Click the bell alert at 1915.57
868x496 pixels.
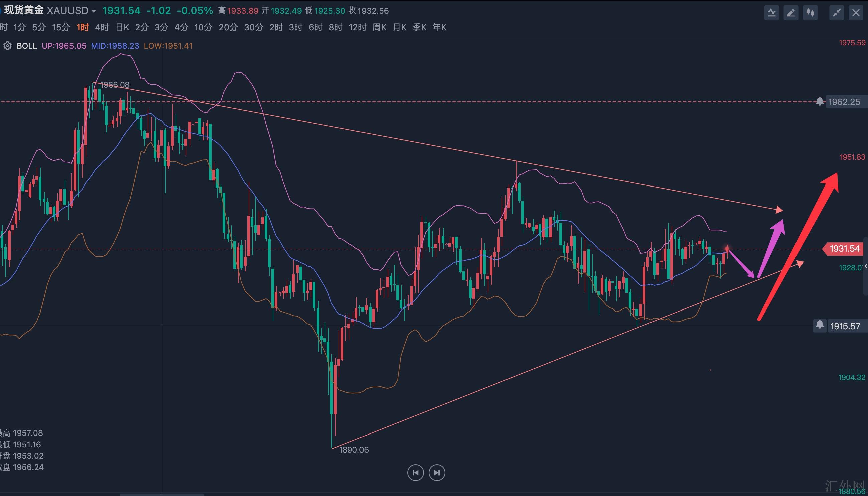pos(820,326)
